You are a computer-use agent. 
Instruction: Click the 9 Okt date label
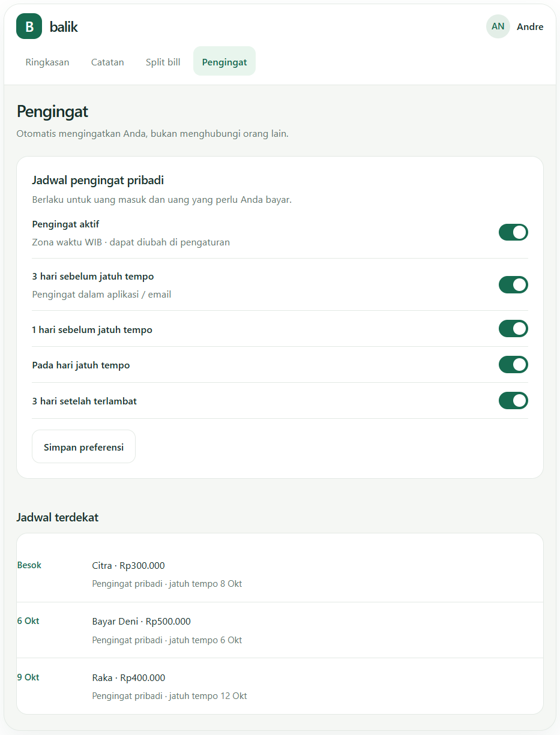(28, 677)
